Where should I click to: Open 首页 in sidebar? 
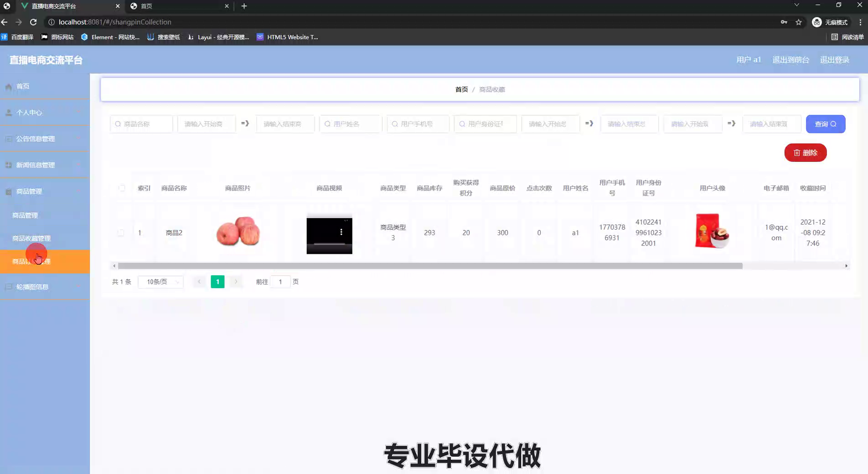coord(45,86)
